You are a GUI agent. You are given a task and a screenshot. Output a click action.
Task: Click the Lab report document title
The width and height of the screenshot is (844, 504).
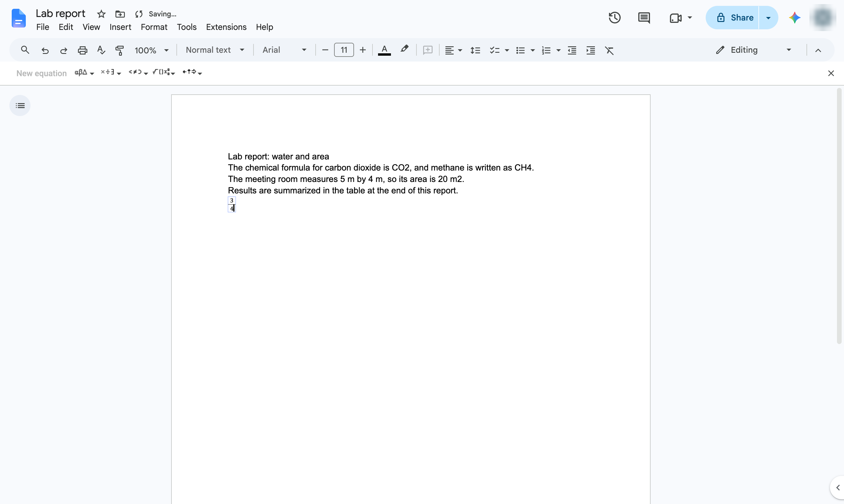pos(60,13)
